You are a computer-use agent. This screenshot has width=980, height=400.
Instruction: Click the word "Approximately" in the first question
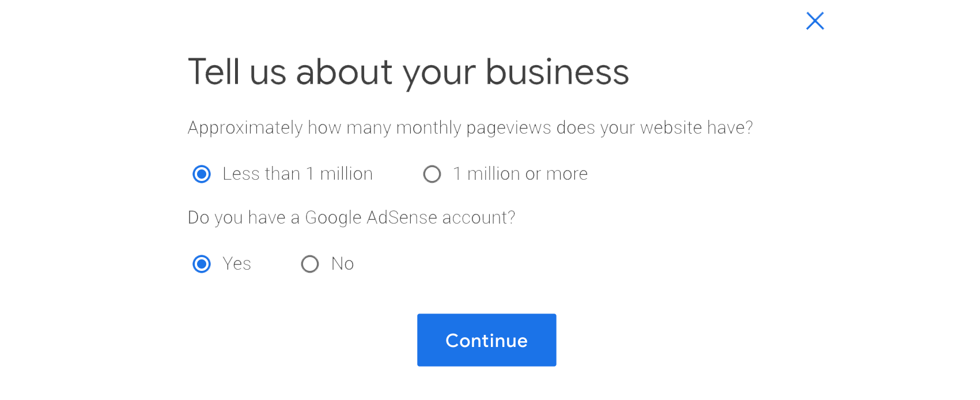pos(245,128)
